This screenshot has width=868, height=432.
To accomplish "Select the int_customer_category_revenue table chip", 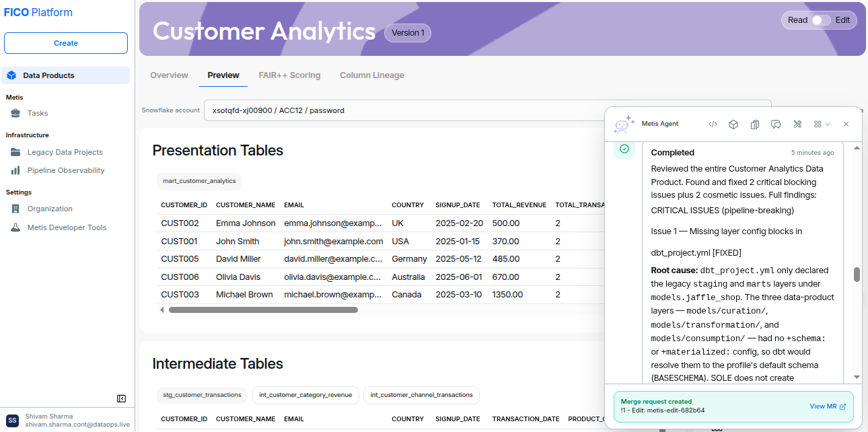I will coord(306,395).
